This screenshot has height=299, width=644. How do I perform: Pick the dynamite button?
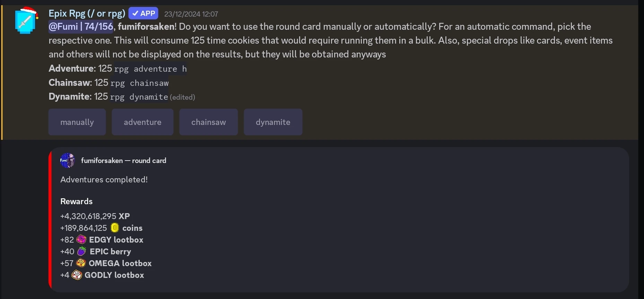273,122
